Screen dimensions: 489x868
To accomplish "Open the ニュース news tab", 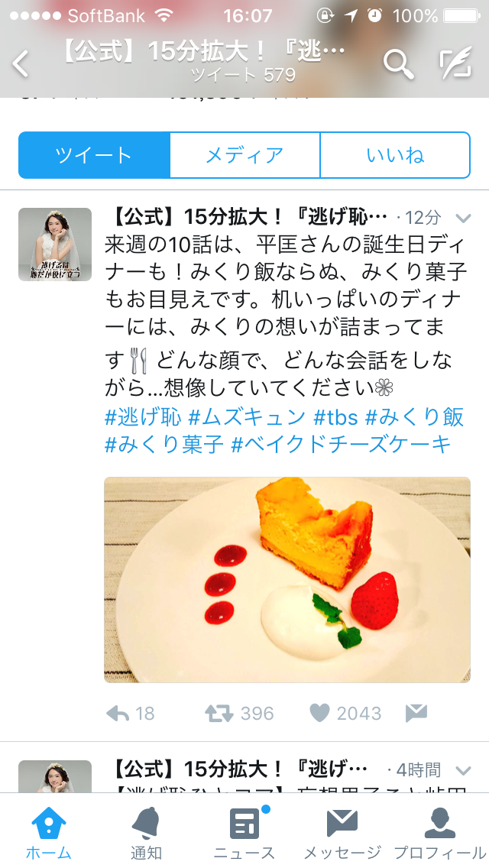I will (244, 833).
